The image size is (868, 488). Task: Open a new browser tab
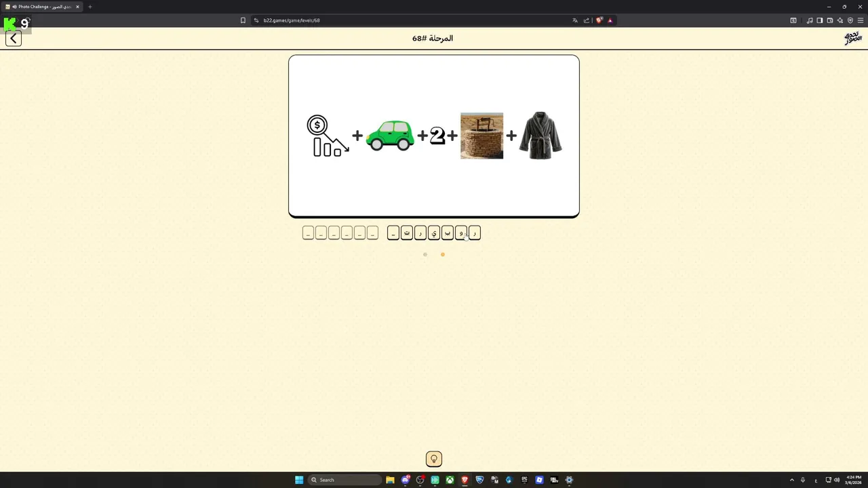point(90,7)
